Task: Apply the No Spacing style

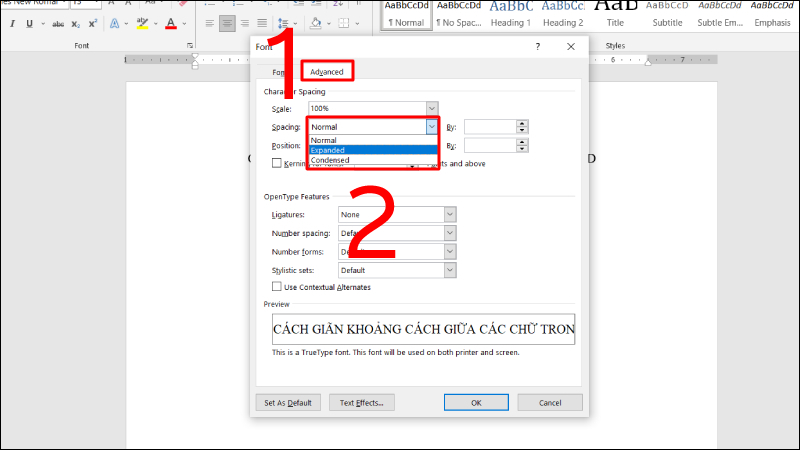Action: point(458,15)
